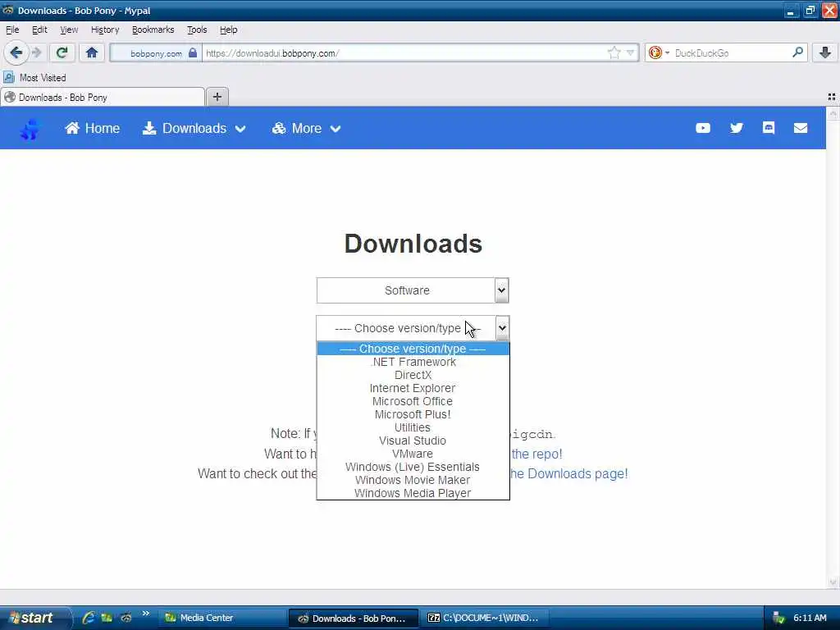Open the Discord icon in site header
Image resolution: width=840 pixels, height=630 pixels.
(x=769, y=127)
